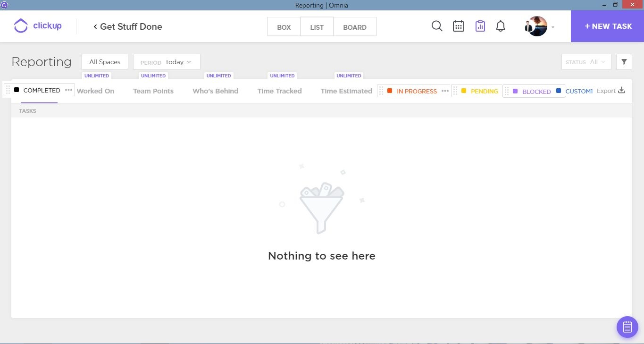Image resolution: width=644 pixels, height=344 pixels.
Task: Click the ClickUp logo
Action: [38, 26]
